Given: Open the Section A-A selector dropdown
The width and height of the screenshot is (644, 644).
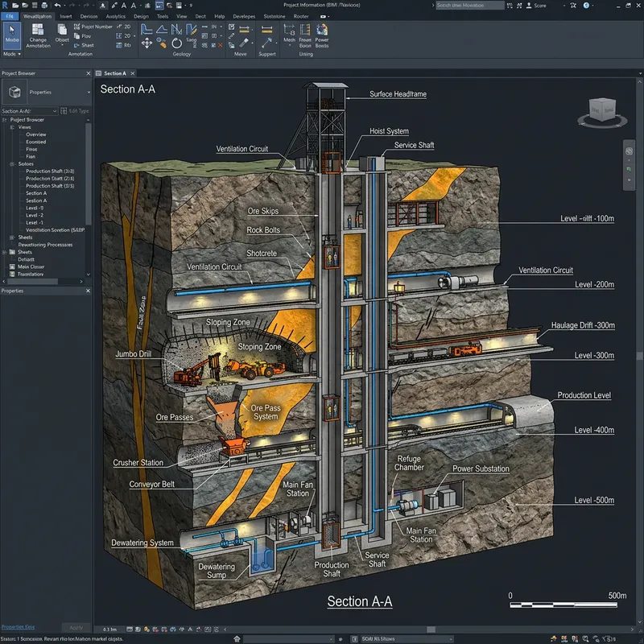Looking at the screenshot, I should click(56, 110).
